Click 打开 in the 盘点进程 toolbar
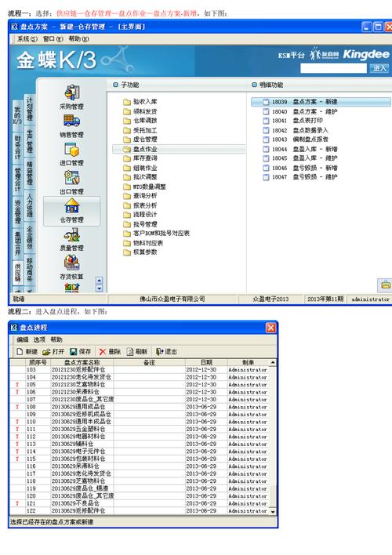The image size is (392, 555). click(53, 351)
